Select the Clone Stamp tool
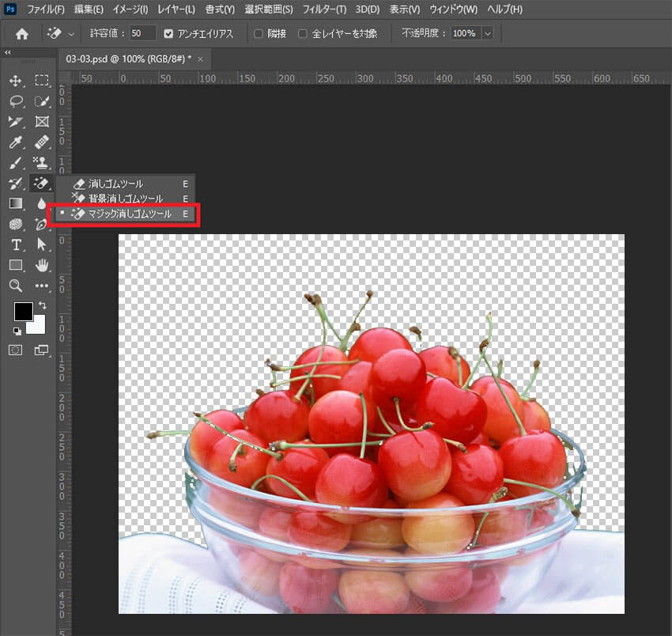 [x=42, y=163]
